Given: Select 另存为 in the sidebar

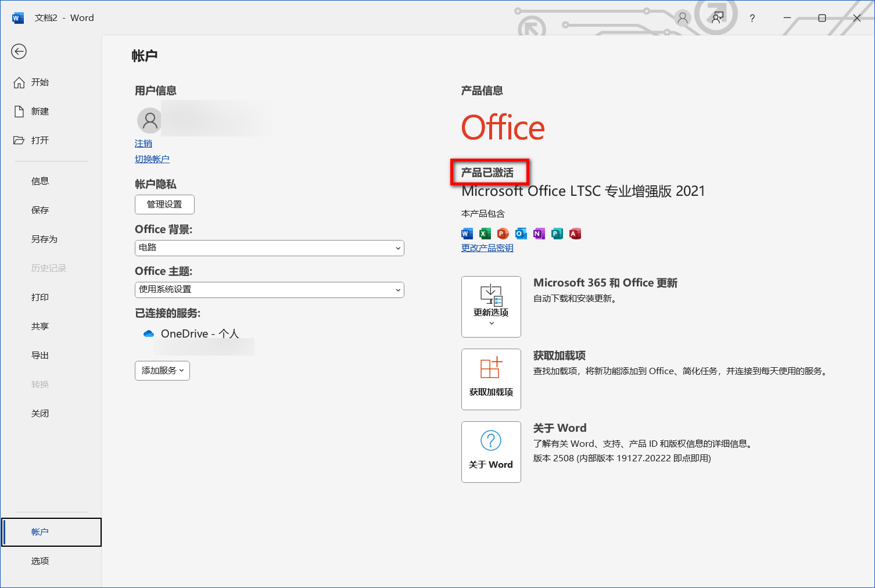Looking at the screenshot, I should [x=44, y=239].
